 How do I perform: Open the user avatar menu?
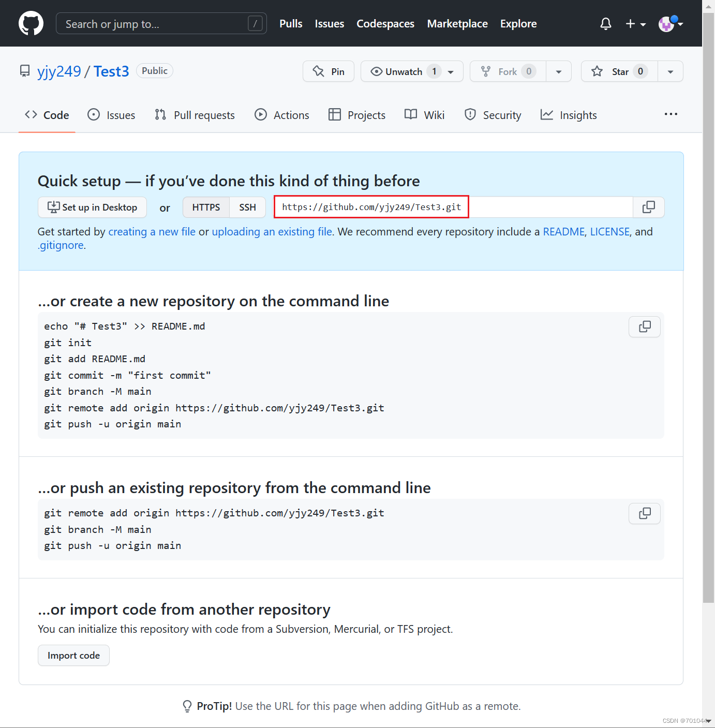tap(671, 23)
